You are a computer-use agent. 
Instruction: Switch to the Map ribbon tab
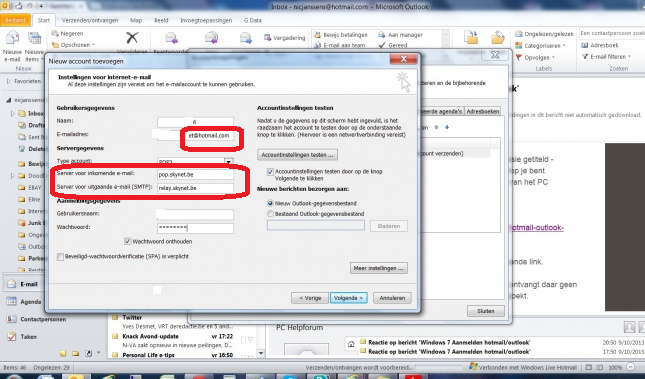pyautogui.click(x=136, y=20)
